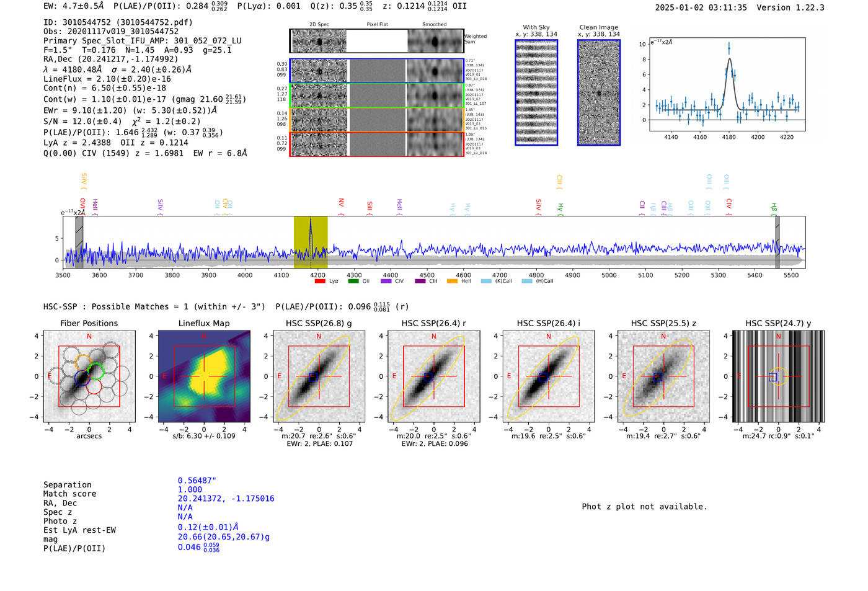Select the HSC SSP(24.7) y image
The image size is (868, 591).
[x=779, y=376]
